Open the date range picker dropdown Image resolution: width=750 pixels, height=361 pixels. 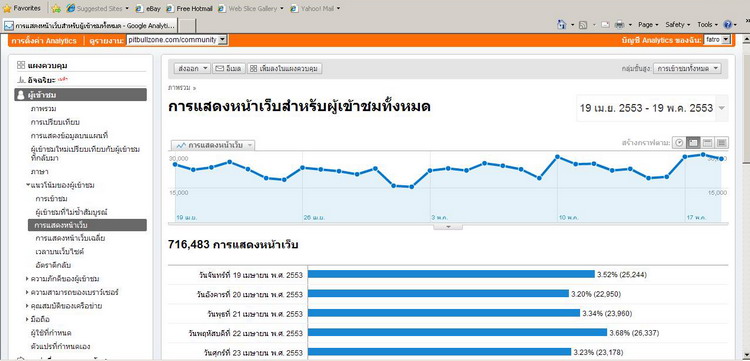pos(721,108)
